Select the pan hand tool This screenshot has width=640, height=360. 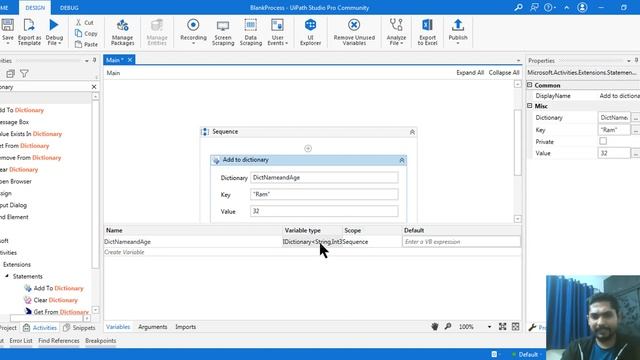coord(435,327)
